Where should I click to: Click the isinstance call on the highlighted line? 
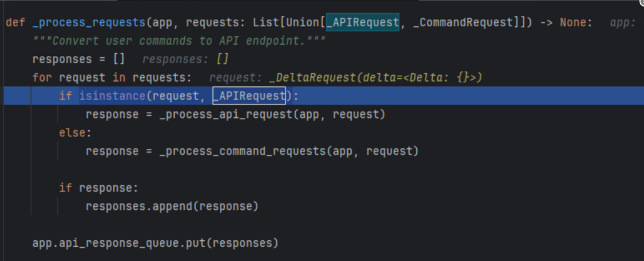pos(112,96)
